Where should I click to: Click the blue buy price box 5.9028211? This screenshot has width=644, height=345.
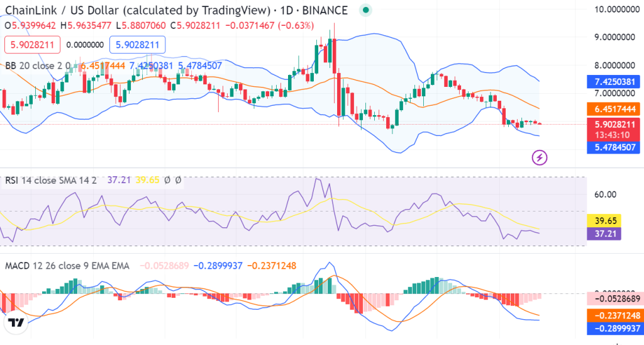click(137, 45)
